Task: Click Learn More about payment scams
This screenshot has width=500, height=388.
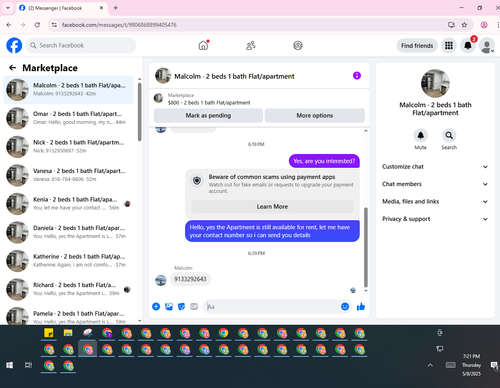Action: click(272, 206)
